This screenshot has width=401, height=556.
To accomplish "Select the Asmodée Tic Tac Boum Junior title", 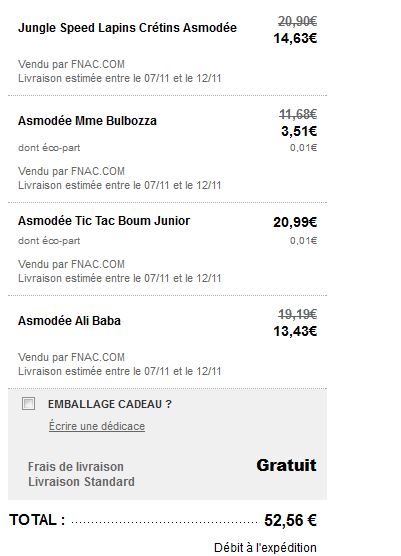I will tap(104, 221).
